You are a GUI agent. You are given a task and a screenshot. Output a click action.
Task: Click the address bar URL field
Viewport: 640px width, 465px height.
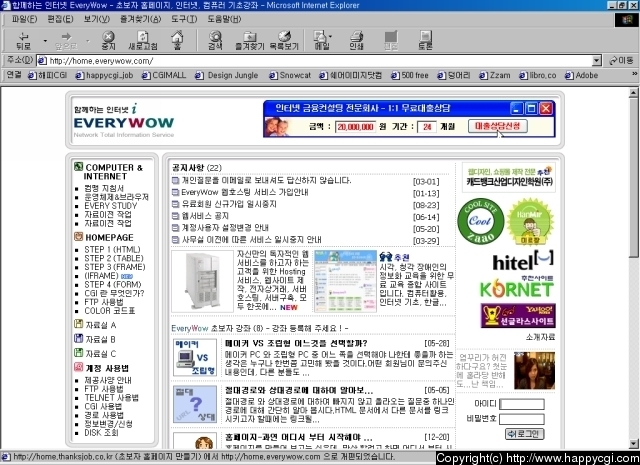[x=314, y=61]
